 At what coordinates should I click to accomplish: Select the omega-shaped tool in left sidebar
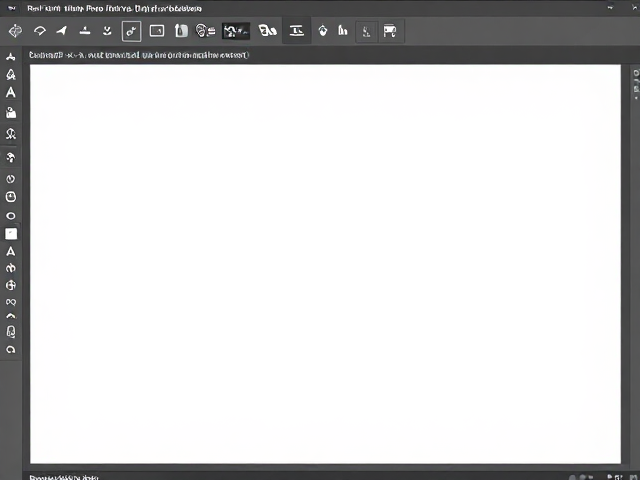[x=11, y=133]
